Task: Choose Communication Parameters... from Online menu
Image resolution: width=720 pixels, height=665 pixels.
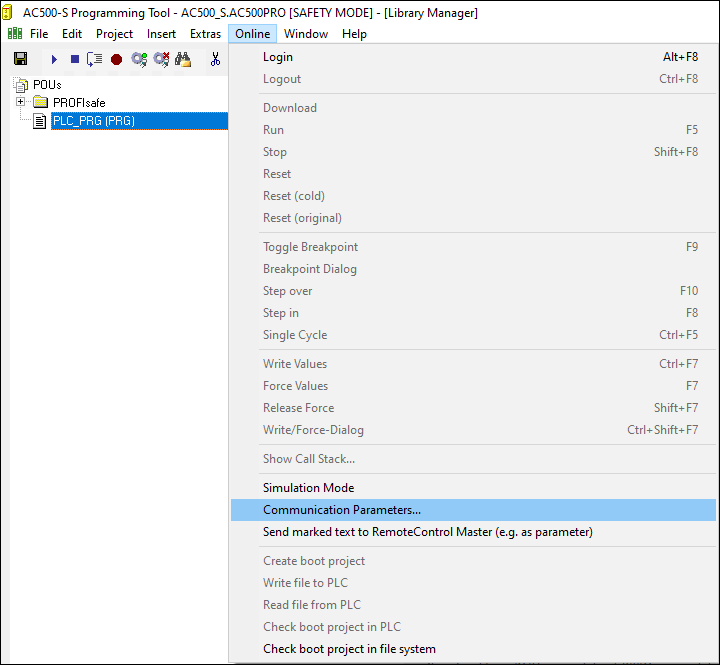Action: point(342,510)
